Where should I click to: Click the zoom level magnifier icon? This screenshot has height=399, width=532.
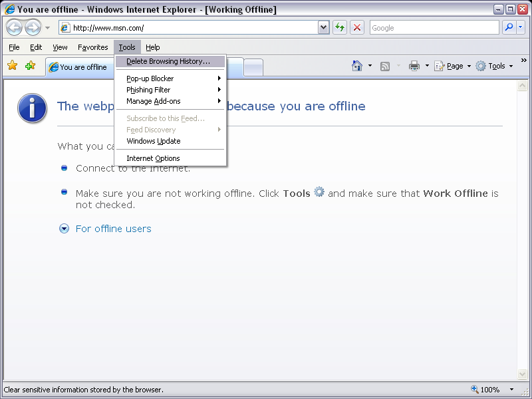tap(475, 389)
